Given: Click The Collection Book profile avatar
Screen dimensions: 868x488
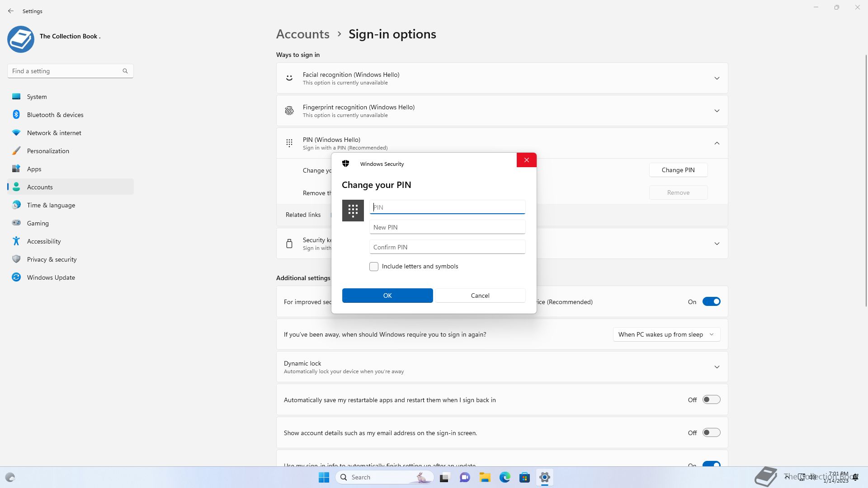Looking at the screenshot, I should [x=21, y=39].
